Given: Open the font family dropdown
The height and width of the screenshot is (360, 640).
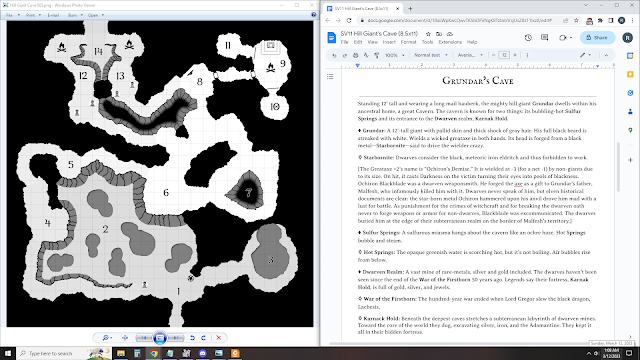Looking at the screenshot, I should pyautogui.click(x=470, y=55).
